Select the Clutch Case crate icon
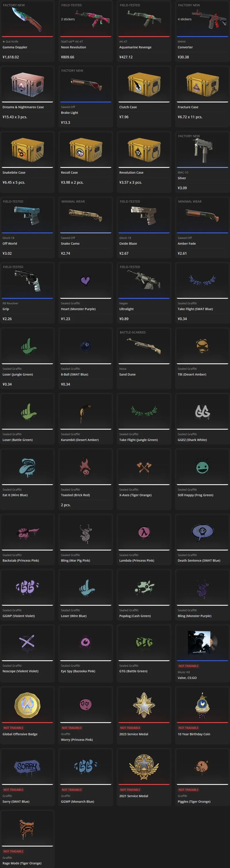 tap(144, 85)
